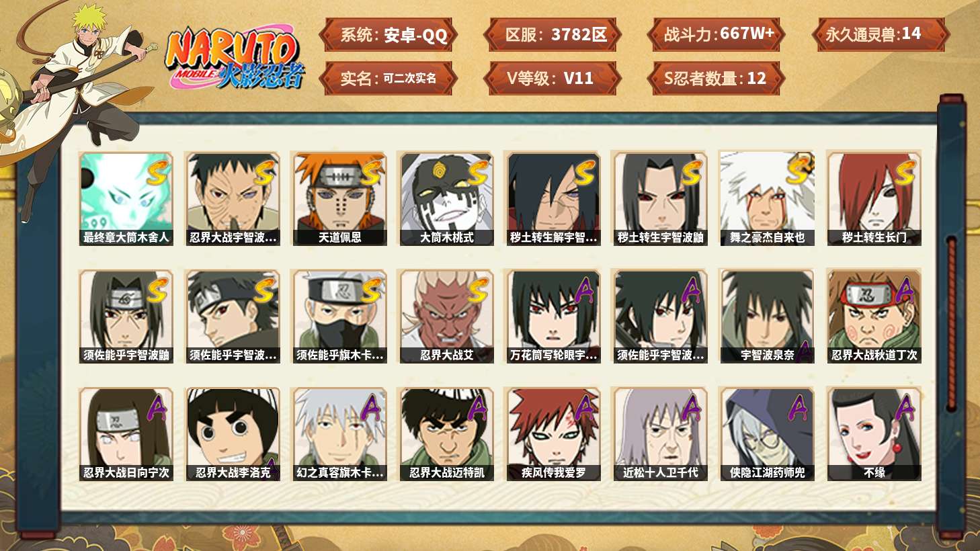Select the 不缘 character card
The image size is (980, 551).
(874, 434)
